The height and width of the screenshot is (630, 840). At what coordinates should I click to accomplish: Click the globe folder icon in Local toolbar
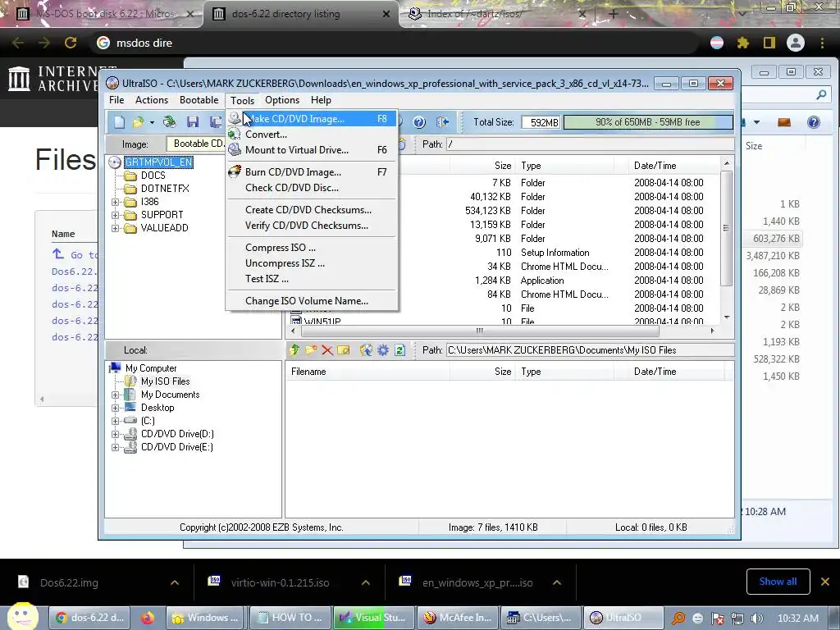point(366,350)
